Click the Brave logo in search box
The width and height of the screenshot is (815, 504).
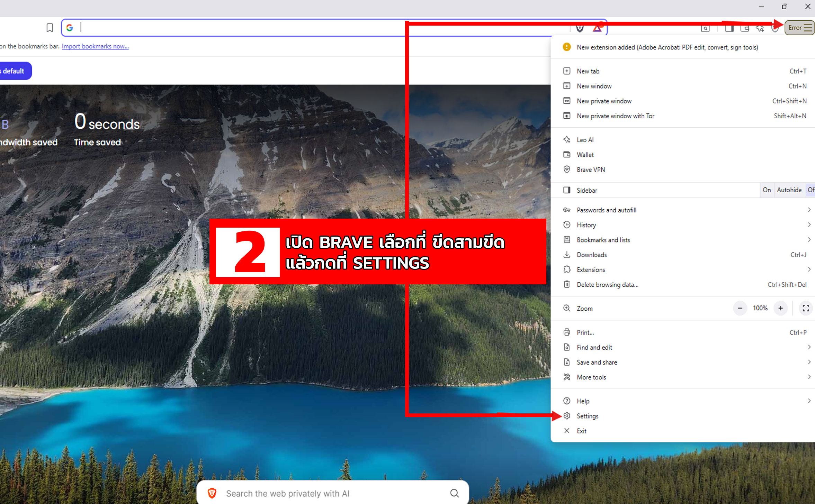(212, 493)
